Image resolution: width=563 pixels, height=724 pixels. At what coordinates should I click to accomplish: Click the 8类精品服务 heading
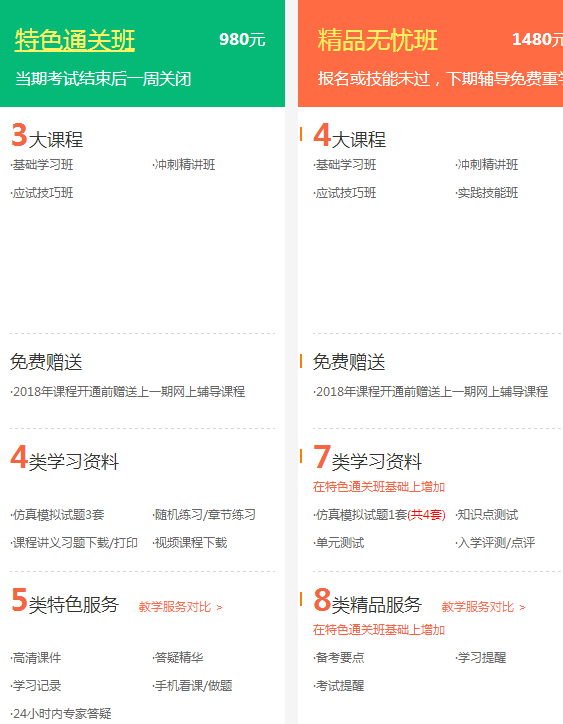pyautogui.click(x=368, y=601)
